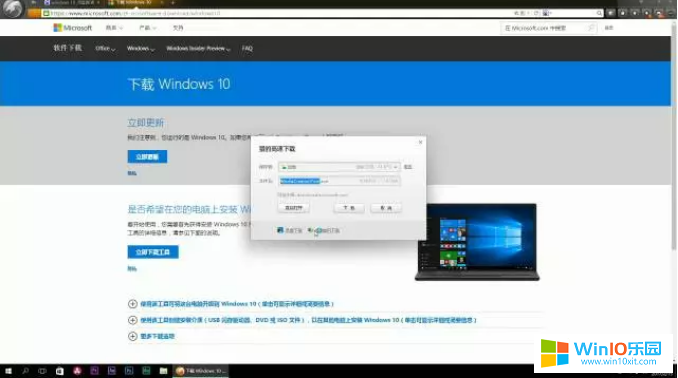Open the save-location dropdown in the download dialog
Screen dimensions: 678x378
click(339, 167)
